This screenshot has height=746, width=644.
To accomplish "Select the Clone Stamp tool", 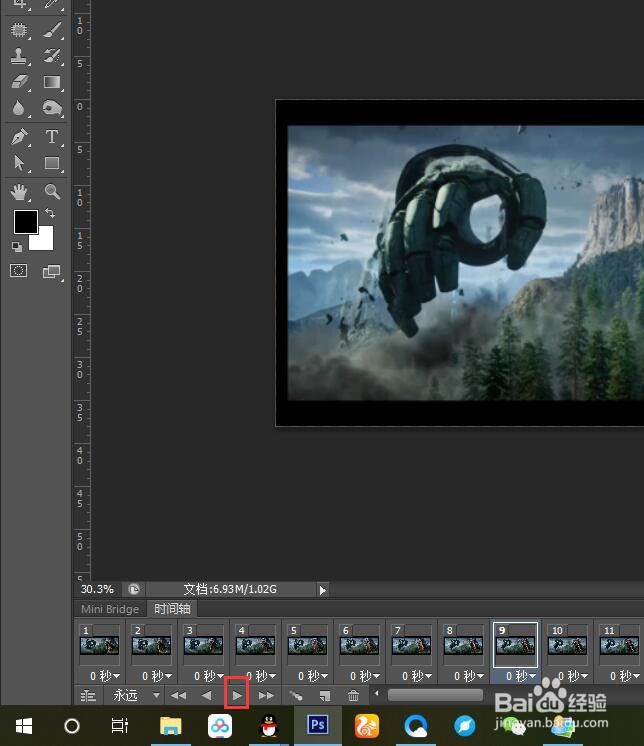I will (19, 56).
